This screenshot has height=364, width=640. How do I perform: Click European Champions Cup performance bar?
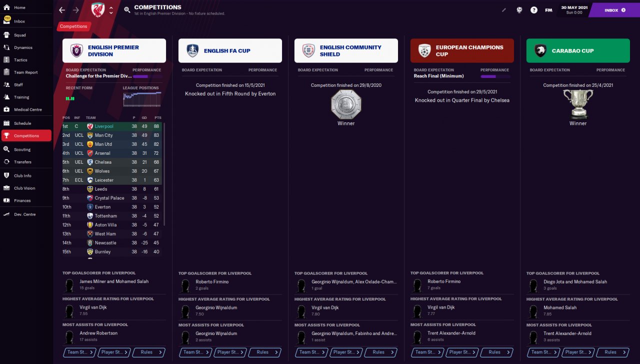click(x=495, y=76)
